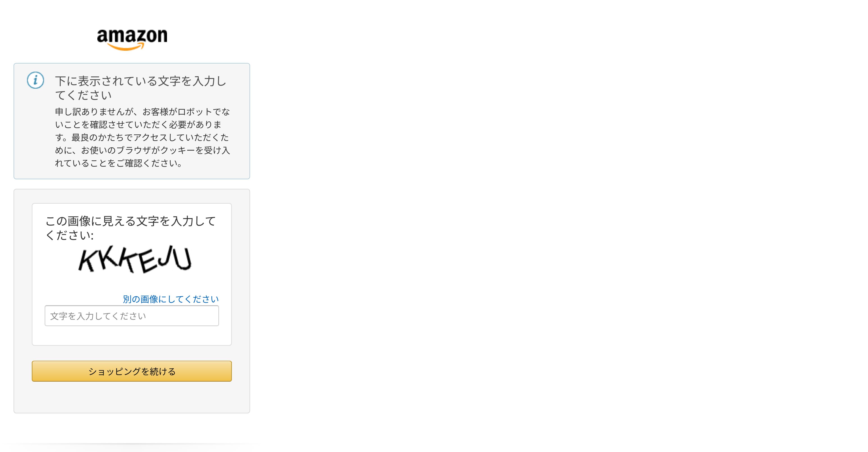Click the ショッピングを続ける button
Viewport: 868px width, 452px height.
(x=132, y=371)
